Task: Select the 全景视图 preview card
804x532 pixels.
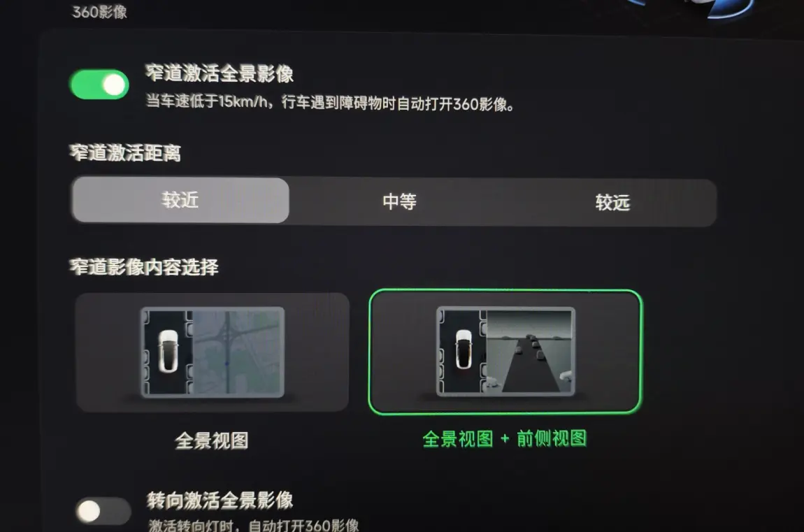Action: pos(213,352)
